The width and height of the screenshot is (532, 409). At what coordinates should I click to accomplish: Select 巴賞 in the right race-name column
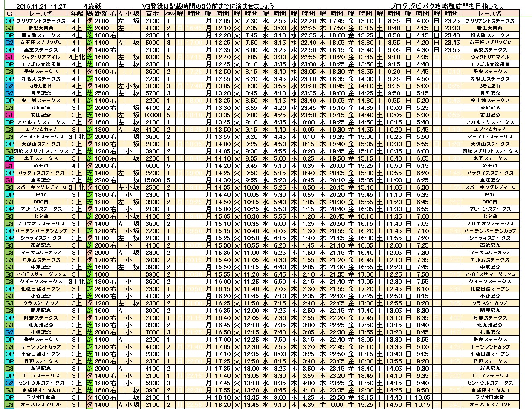(x=489, y=195)
